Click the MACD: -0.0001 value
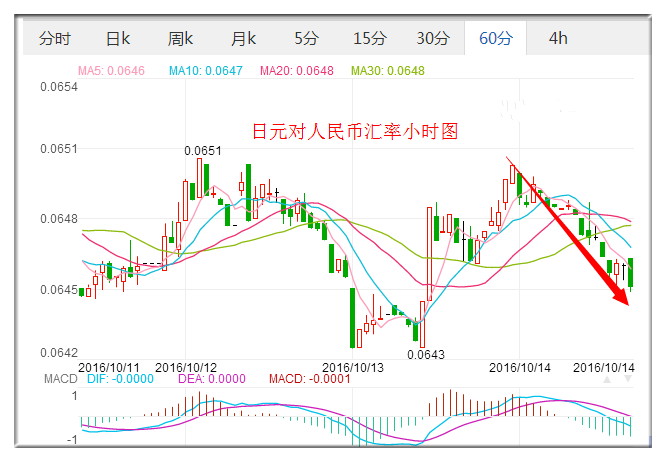This screenshot has height=462, width=666. pyautogui.click(x=310, y=379)
